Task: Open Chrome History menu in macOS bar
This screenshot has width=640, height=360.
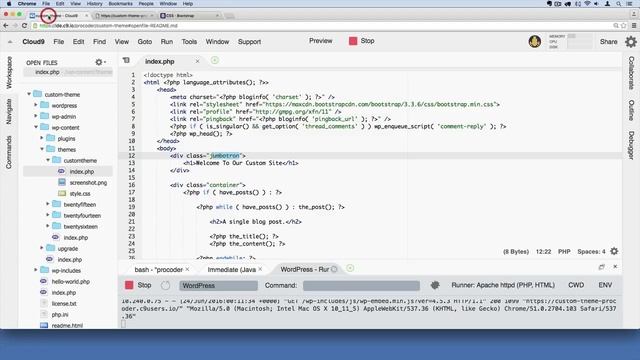Action: [94, 4]
